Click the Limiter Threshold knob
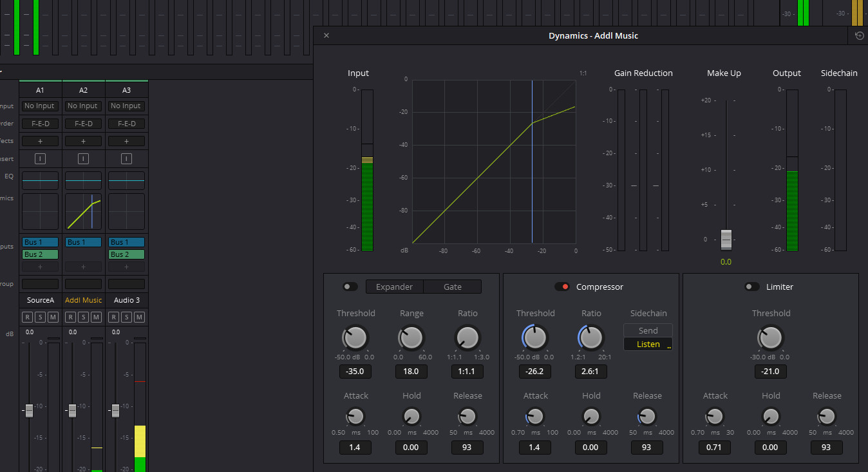 tap(771, 337)
